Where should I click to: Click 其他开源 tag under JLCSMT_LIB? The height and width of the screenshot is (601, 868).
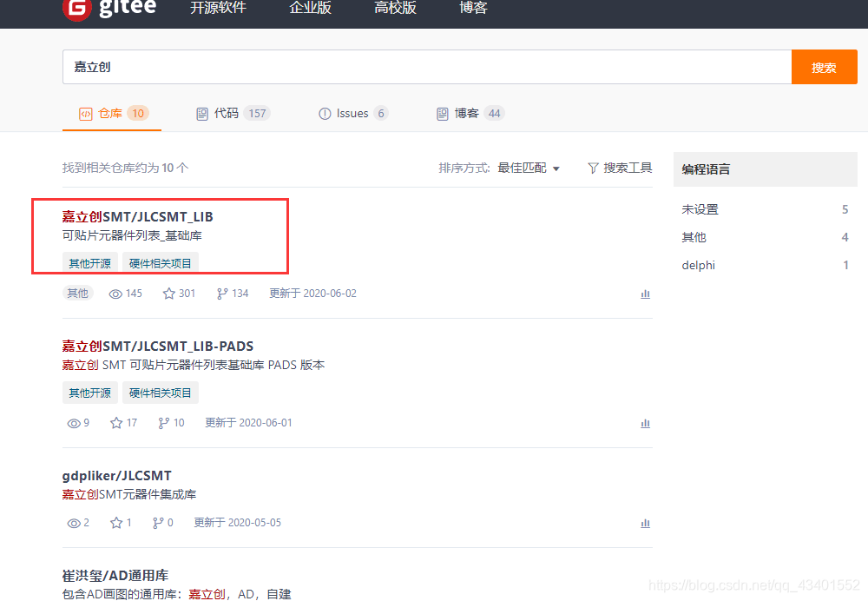pos(89,263)
